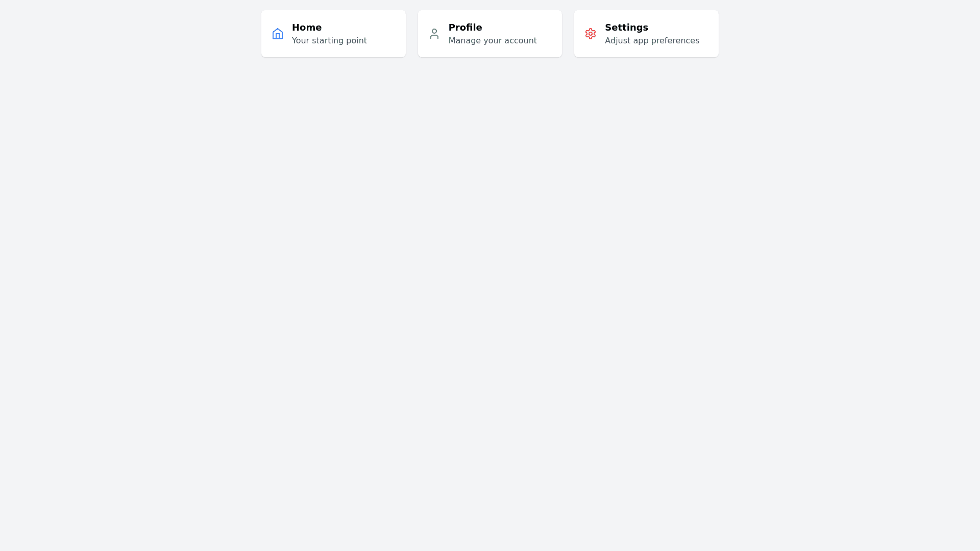The width and height of the screenshot is (980, 551).
Task: Click the Profile heading text
Action: tap(465, 28)
